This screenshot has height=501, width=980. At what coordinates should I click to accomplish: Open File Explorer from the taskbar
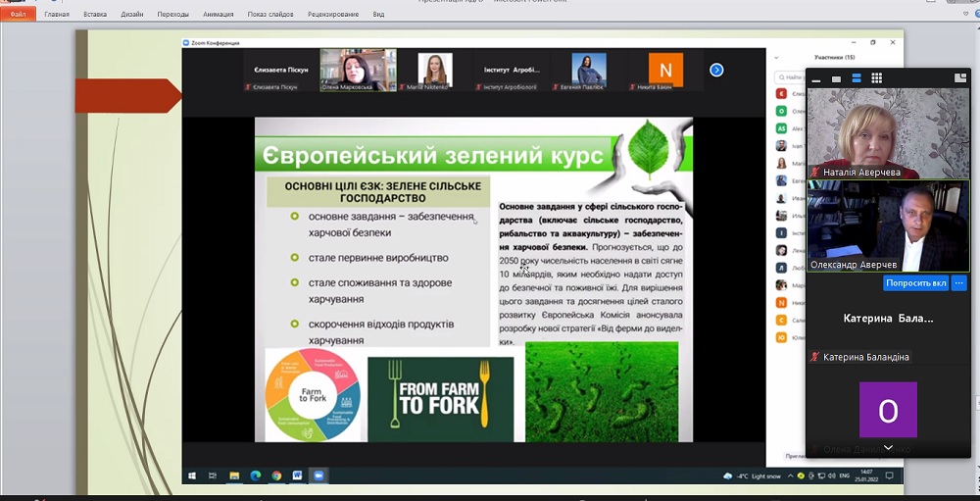(234, 476)
